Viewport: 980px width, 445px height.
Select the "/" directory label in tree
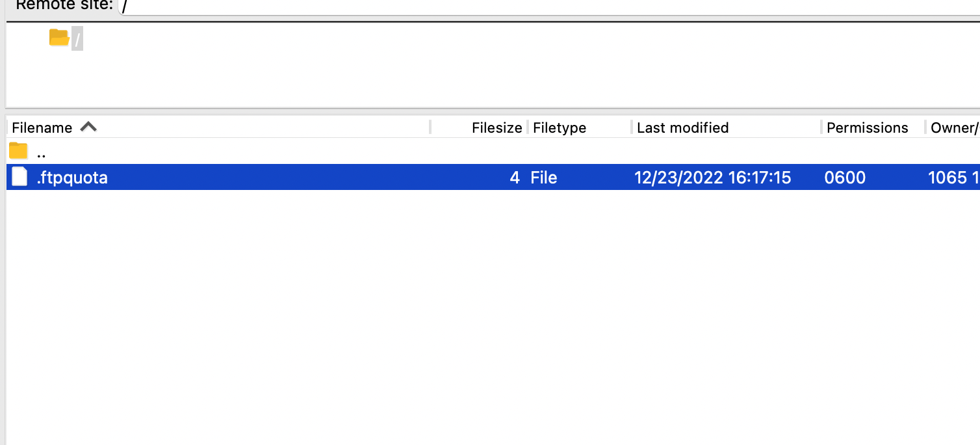click(x=77, y=40)
